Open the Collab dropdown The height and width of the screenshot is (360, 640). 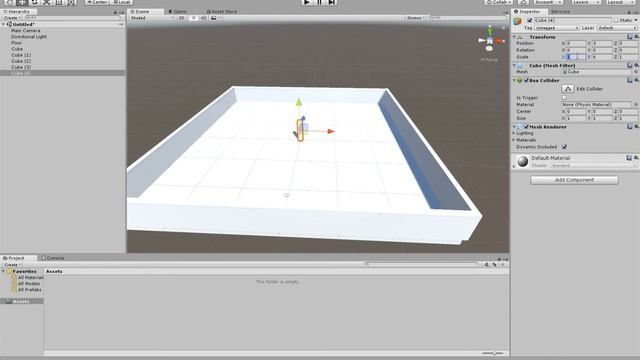499,2
